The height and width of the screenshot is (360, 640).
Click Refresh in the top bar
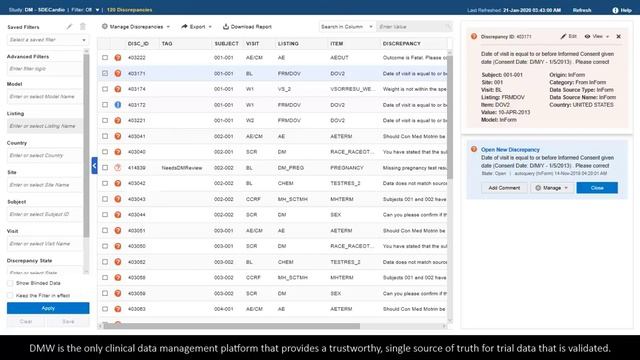pyautogui.click(x=582, y=10)
